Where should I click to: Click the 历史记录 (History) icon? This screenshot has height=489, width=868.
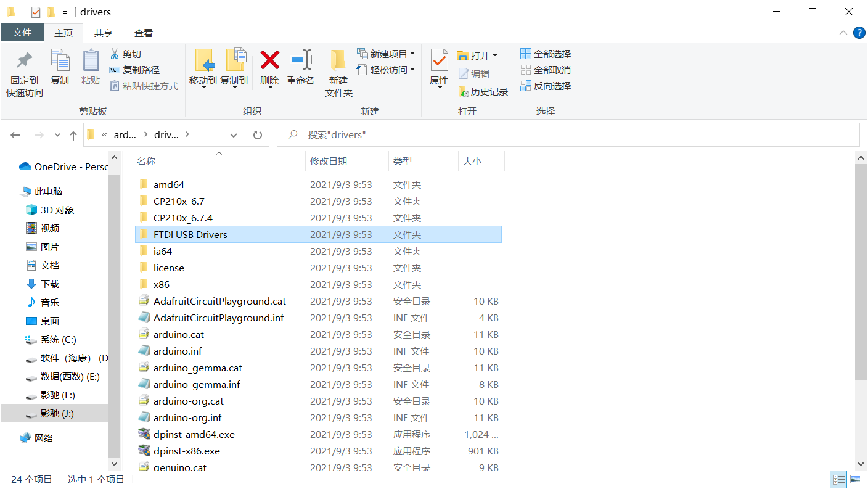click(483, 91)
